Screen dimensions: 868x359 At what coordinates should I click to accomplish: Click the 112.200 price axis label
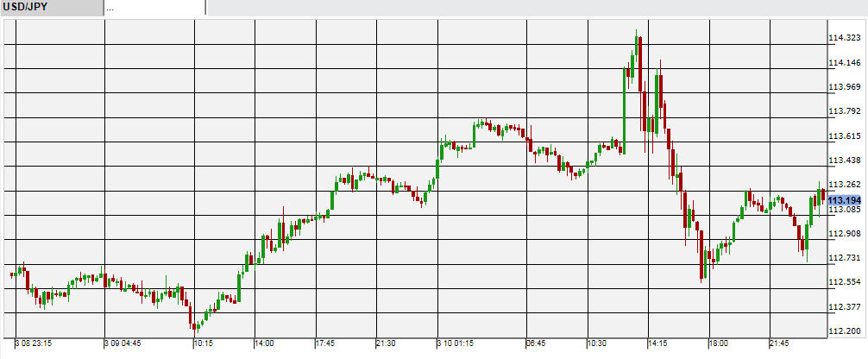pyautogui.click(x=844, y=331)
